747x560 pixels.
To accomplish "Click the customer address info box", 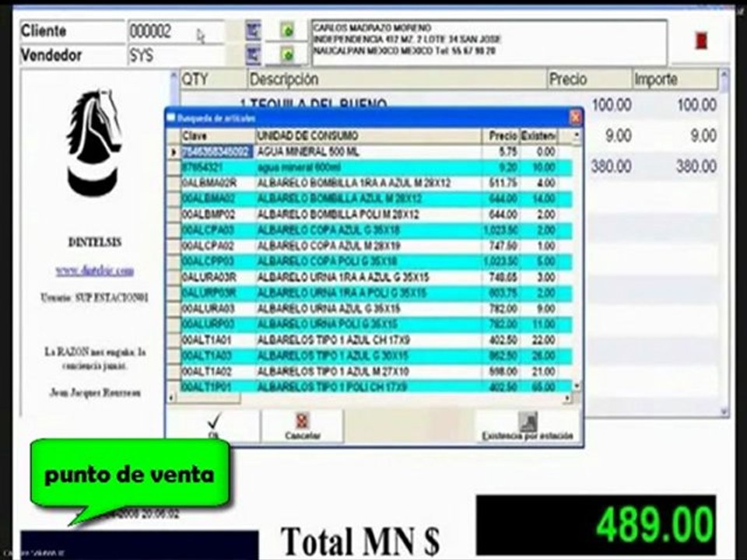I will point(489,42).
